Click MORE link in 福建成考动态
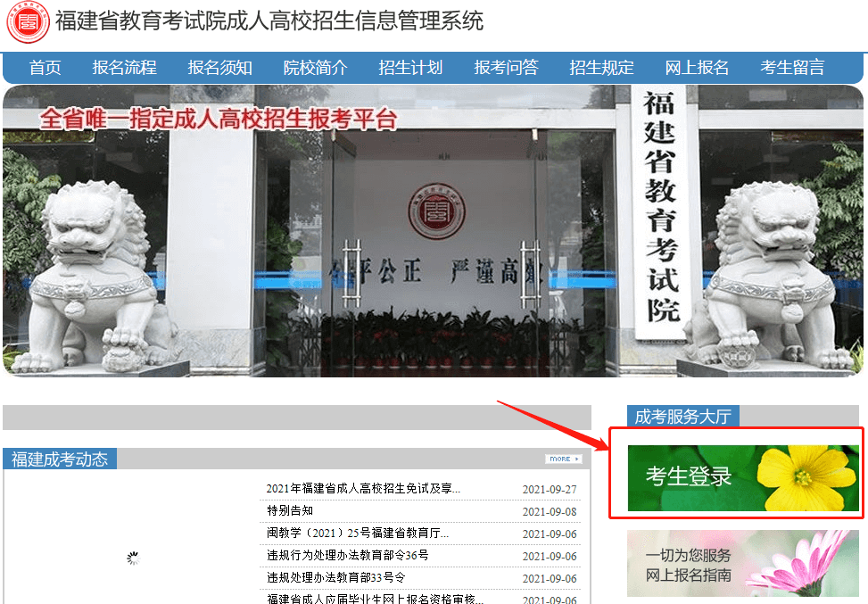Image resolution: width=868 pixels, height=604 pixels. coord(564,459)
